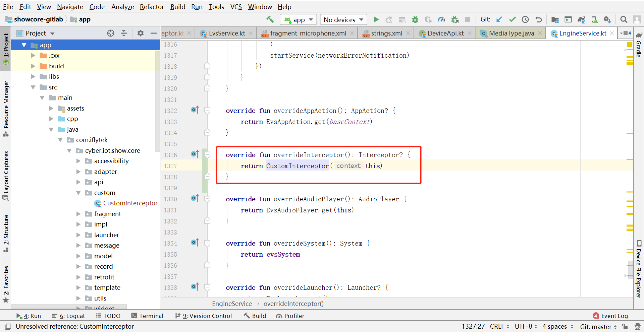
Task: Click override gutter icon on line 1326
Action: (195, 154)
